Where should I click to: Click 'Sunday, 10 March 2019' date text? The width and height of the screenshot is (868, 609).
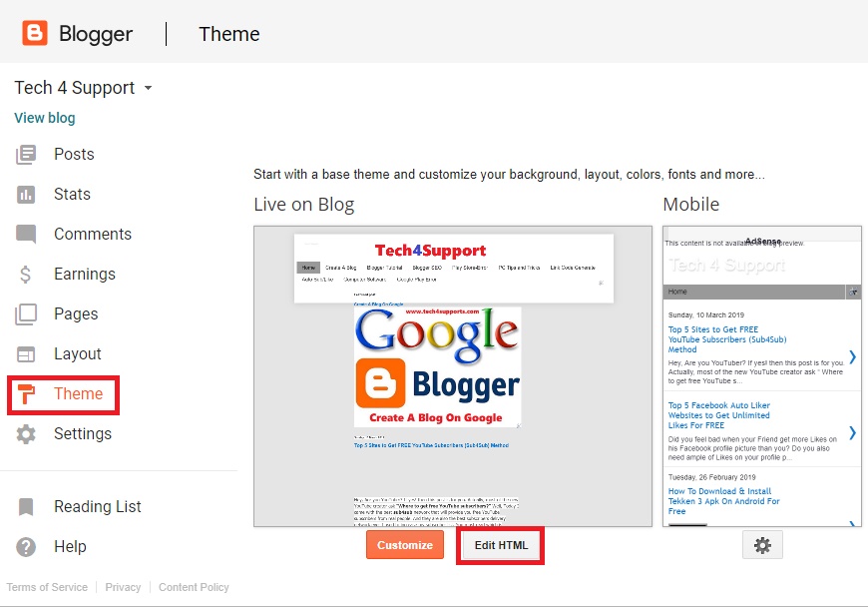pyautogui.click(x=705, y=314)
